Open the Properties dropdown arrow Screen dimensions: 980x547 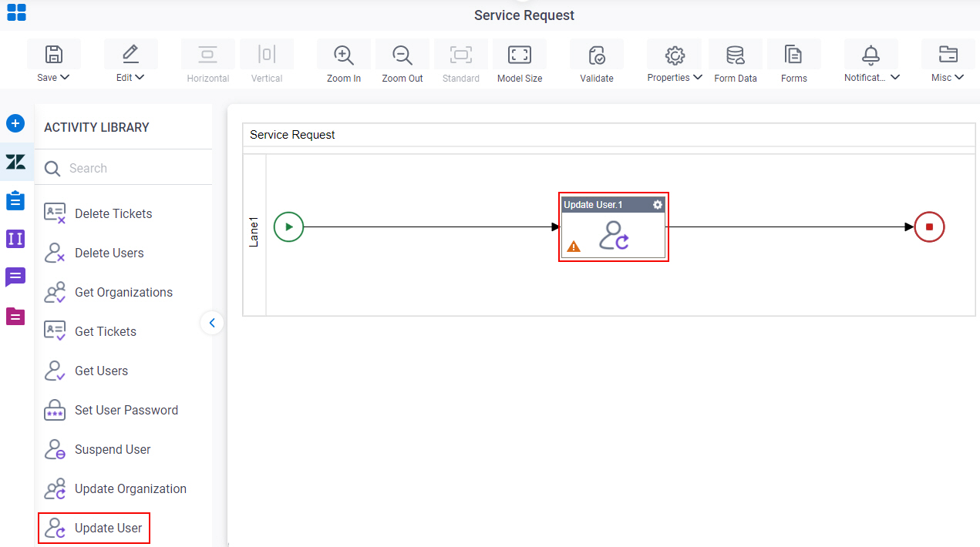698,77
